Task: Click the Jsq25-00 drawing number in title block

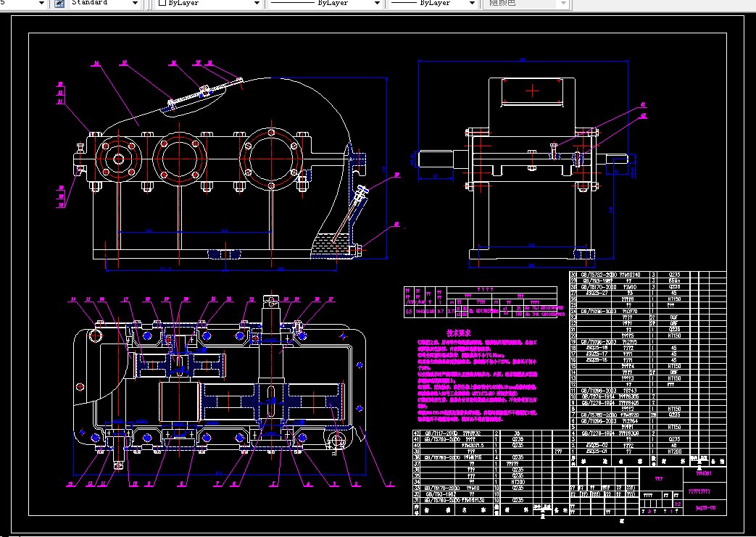Action: click(x=705, y=507)
